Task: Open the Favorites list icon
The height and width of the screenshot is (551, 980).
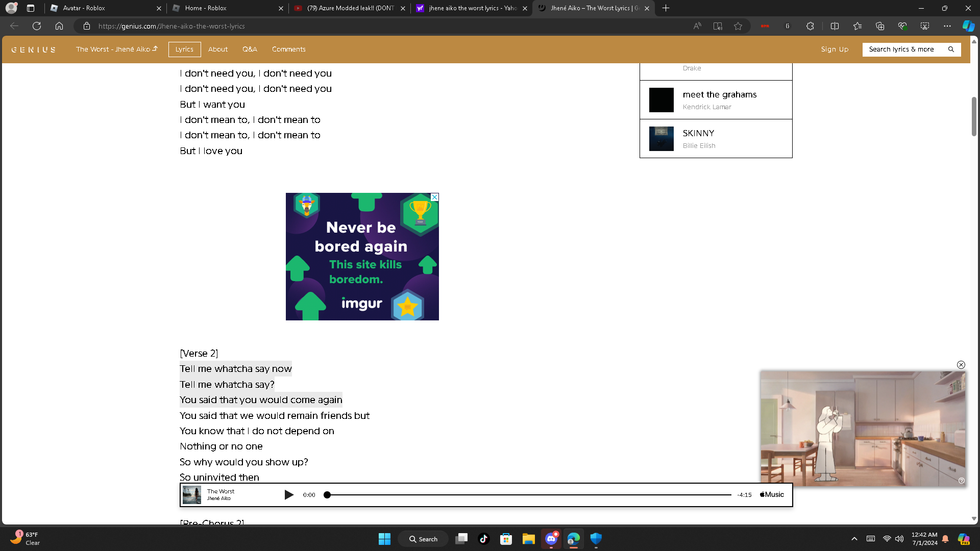Action: (x=857, y=26)
